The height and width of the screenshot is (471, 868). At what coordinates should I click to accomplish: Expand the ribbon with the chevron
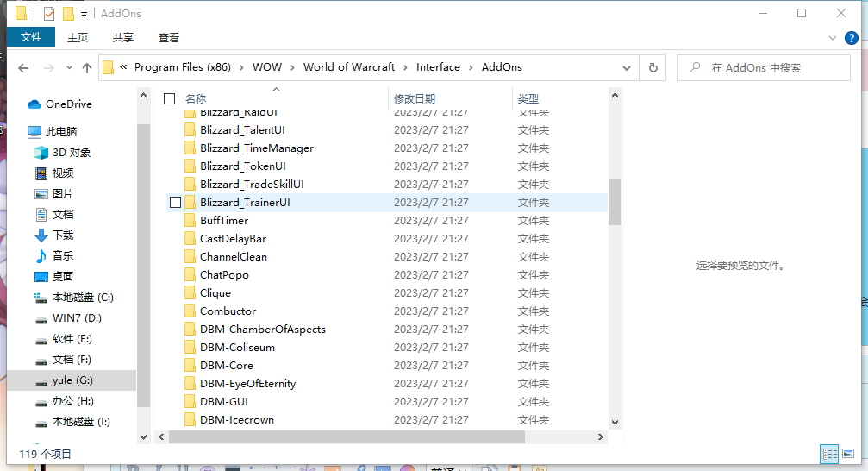[x=832, y=38]
